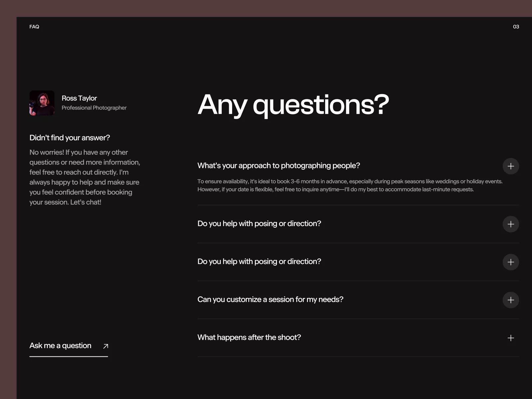Select the FAQ section label
The height and width of the screenshot is (399, 532).
click(34, 27)
